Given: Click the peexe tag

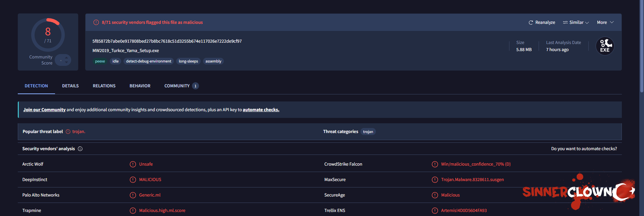Looking at the screenshot, I should (100, 61).
